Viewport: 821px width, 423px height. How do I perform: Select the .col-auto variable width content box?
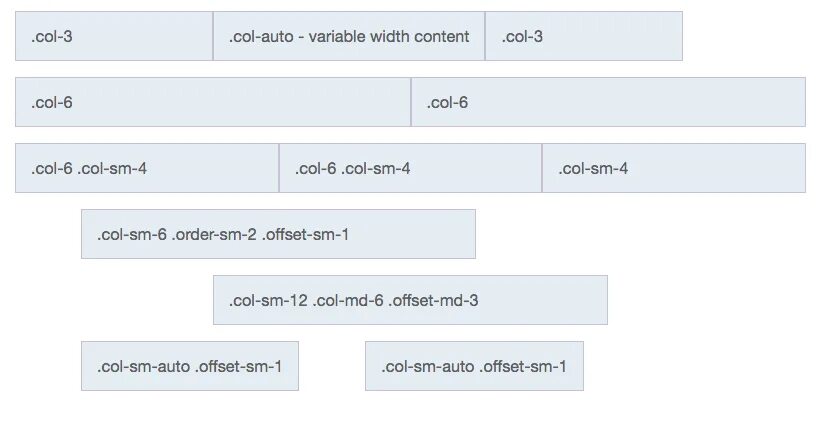pyautogui.click(x=349, y=36)
